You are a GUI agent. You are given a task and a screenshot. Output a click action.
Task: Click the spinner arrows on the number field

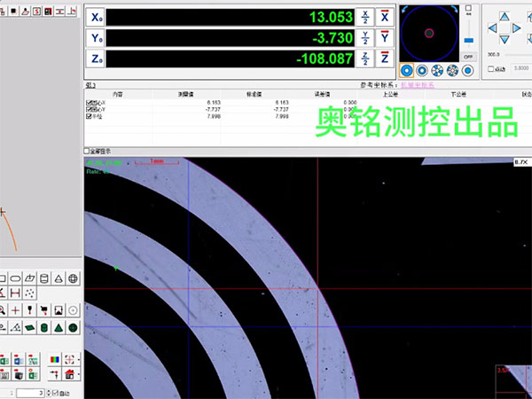click(48, 392)
